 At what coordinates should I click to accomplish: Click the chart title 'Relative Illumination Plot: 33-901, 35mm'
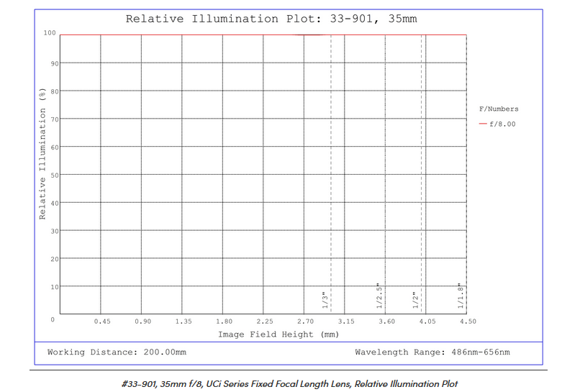tap(271, 19)
